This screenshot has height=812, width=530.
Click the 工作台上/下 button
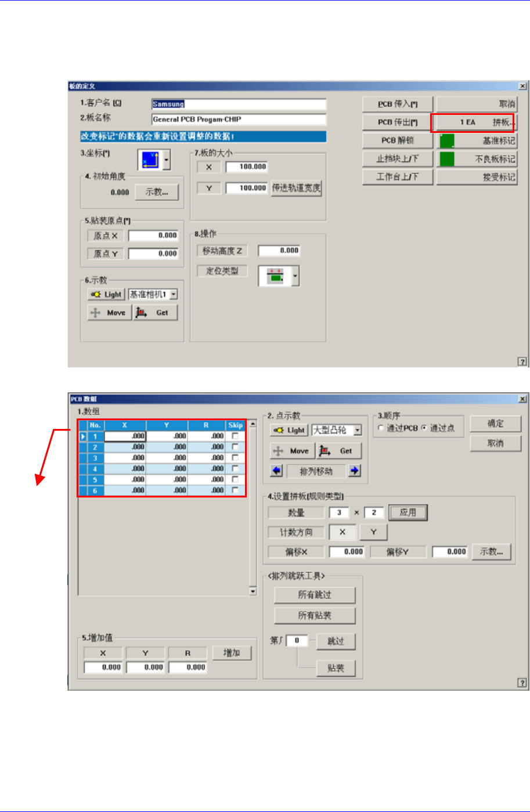coord(398,177)
